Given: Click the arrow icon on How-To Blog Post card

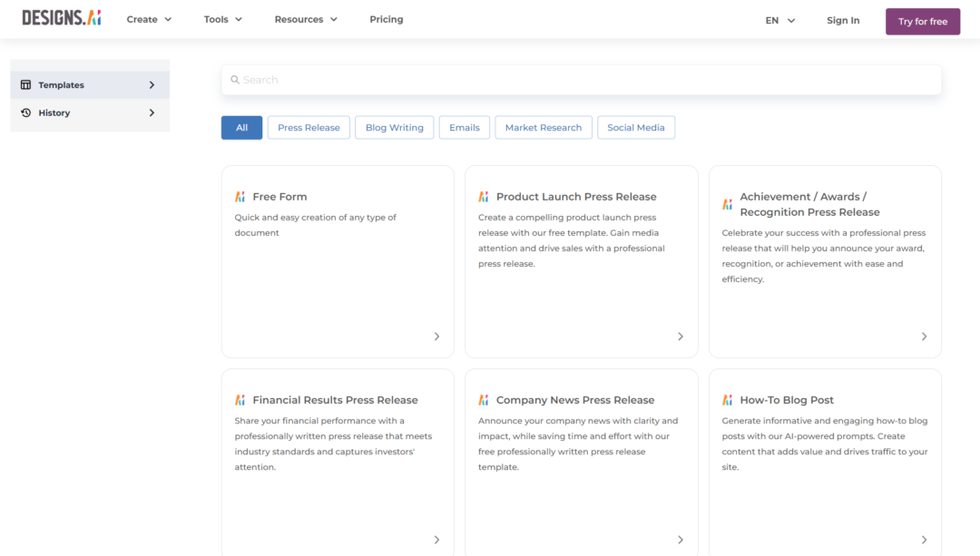Looking at the screenshot, I should click(924, 539).
